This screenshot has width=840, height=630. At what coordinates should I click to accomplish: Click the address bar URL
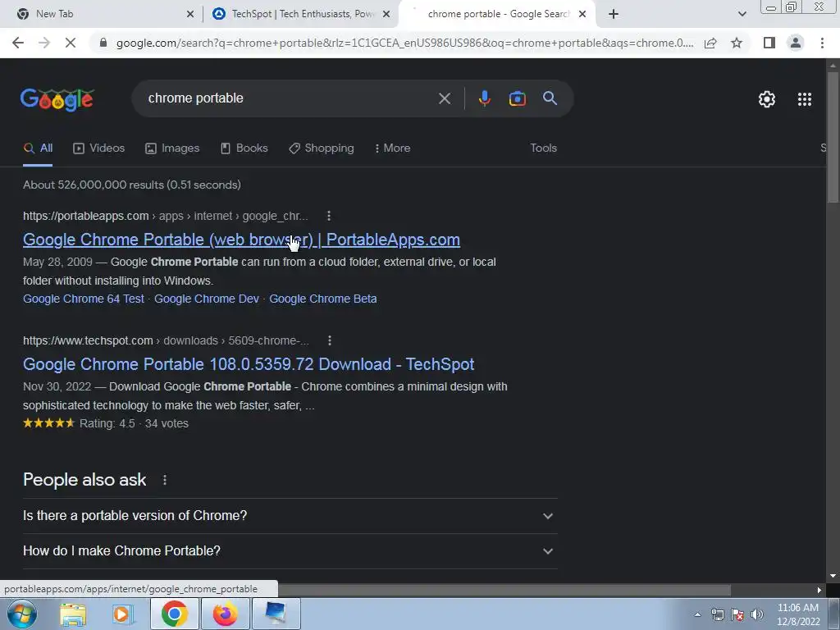404,43
